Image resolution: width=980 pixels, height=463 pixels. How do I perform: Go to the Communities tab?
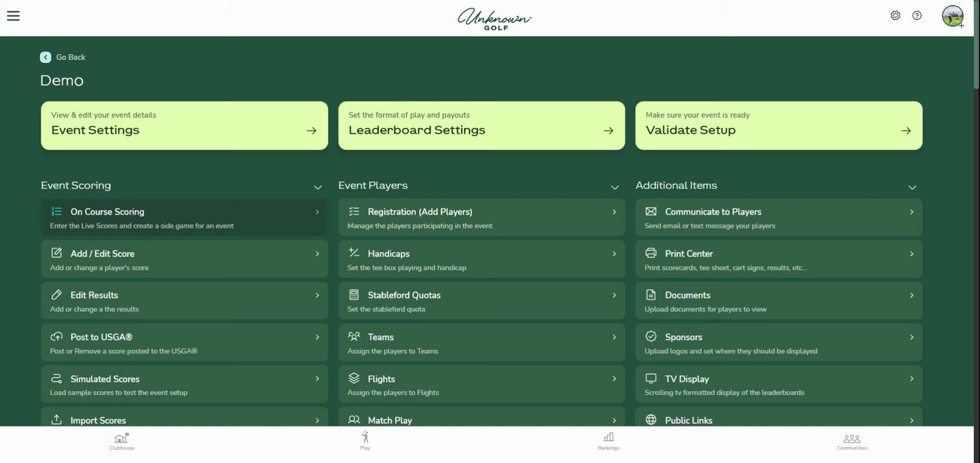[852, 441]
